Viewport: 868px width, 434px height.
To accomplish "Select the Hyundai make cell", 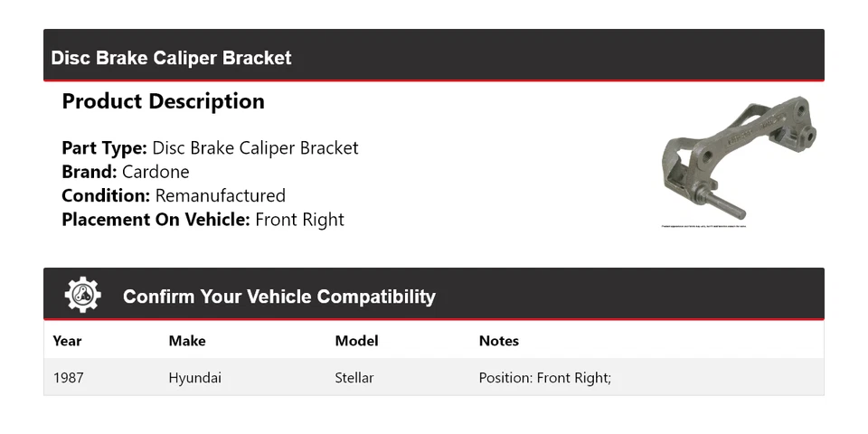I will coord(195,378).
